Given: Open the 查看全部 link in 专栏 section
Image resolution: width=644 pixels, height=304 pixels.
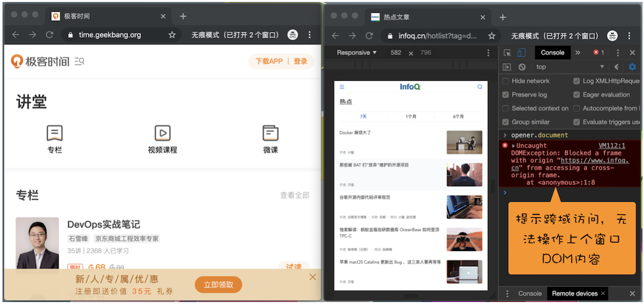Looking at the screenshot, I should point(294,195).
